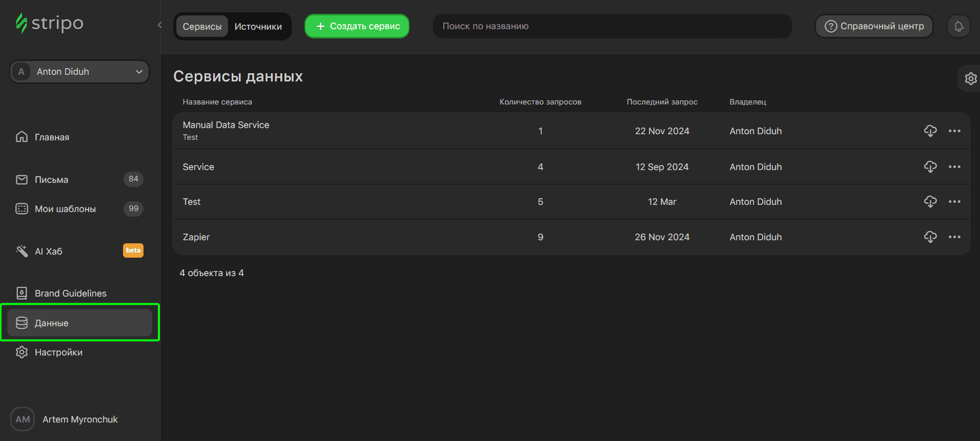980x441 pixels.
Task: Open three-dot menu for Test row
Action: (x=954, y=201)
